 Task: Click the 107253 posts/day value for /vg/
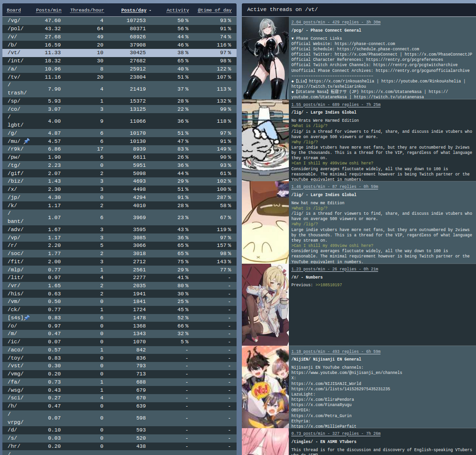click(x=136, y=20)
